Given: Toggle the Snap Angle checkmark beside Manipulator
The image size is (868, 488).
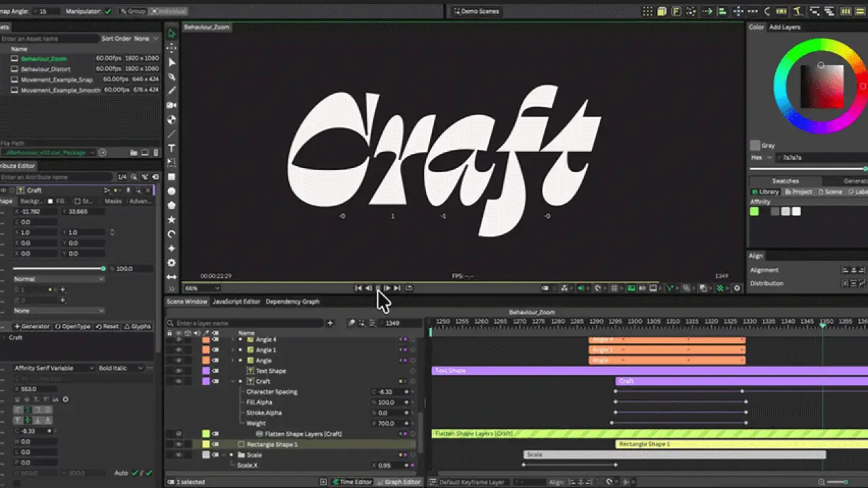Looking at the screenshot, I should [108, 12].
